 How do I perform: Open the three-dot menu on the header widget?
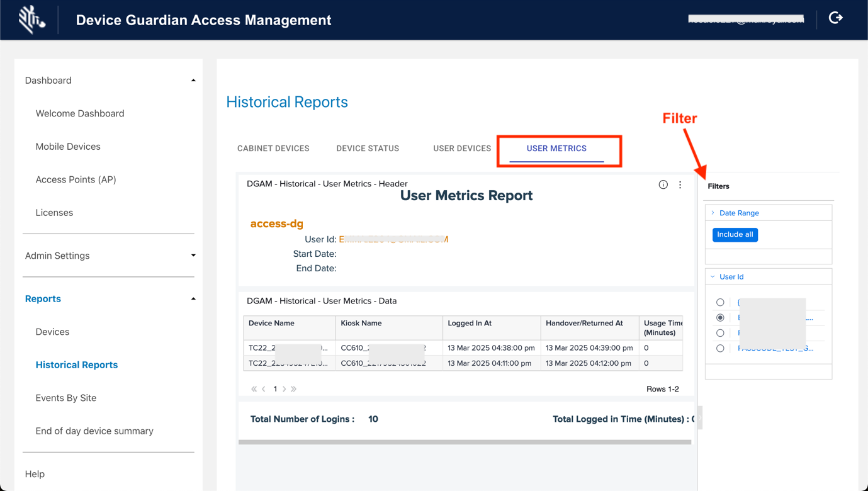point(680,184)
